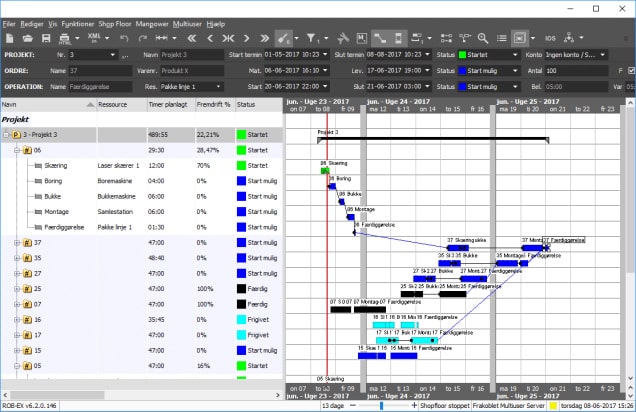The image size is (636, 412).
Task: Sort by the Ressource column header
Action: tap(122, 105)
